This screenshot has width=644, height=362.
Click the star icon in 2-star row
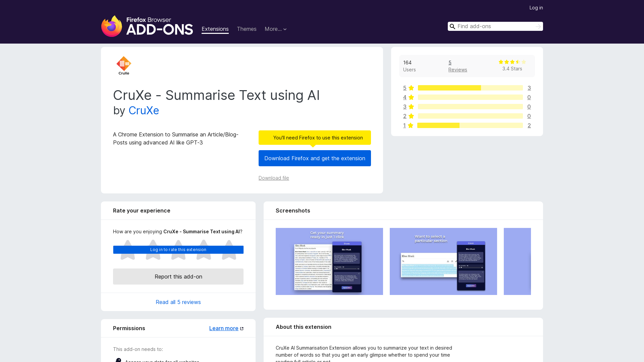click(411, 116)
